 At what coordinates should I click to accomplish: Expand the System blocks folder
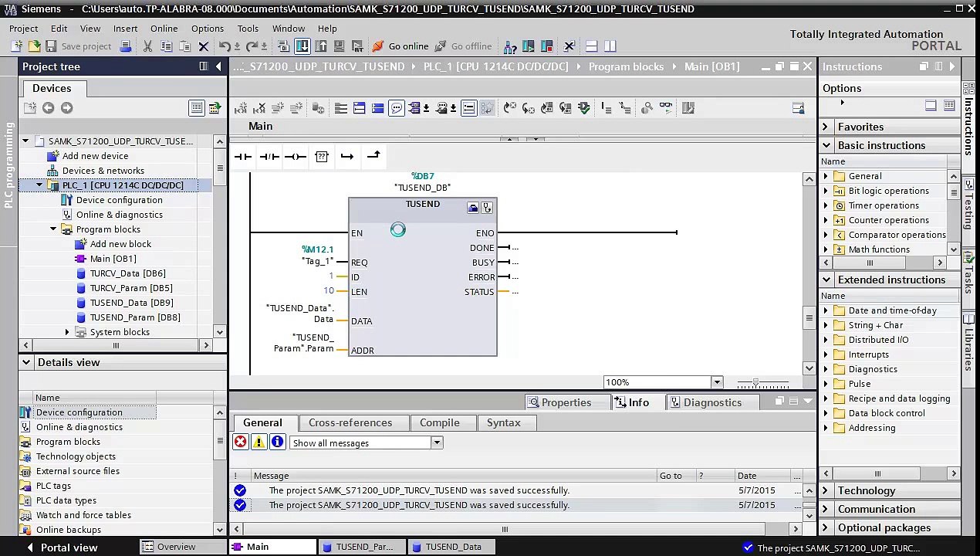tap(67, 332)
